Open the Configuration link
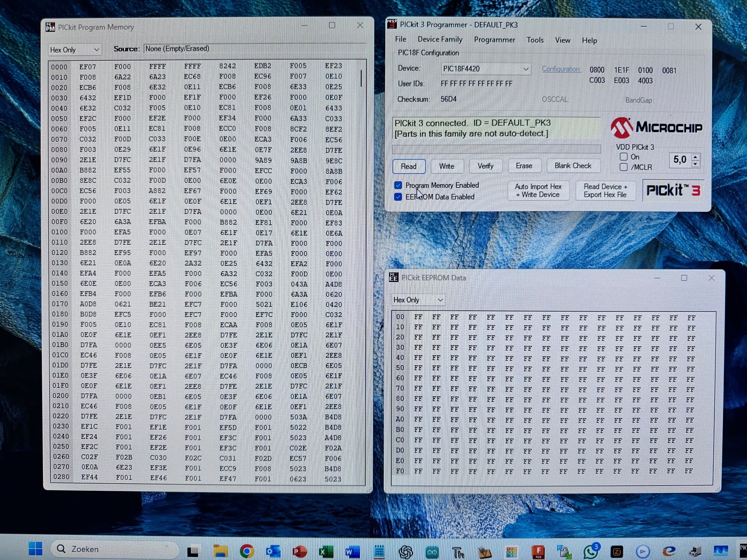The width and height of the screenshot is (747, 560). (x=561, y=69)
